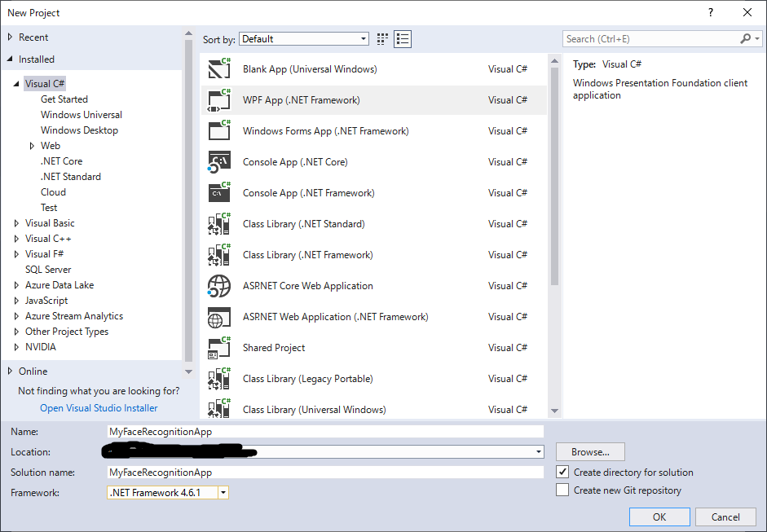Open the Location path dropdown arrow
The image size is (767, 532).
539,452
